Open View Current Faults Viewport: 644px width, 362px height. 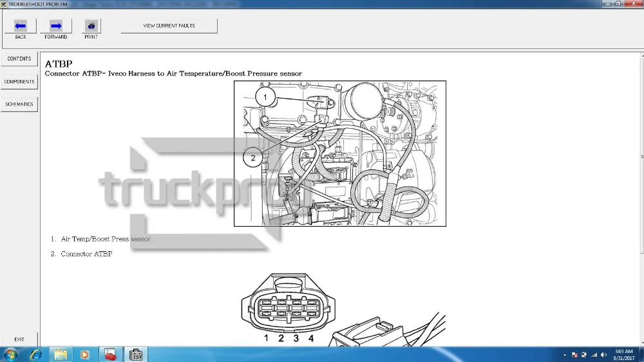tap(169, 26)
